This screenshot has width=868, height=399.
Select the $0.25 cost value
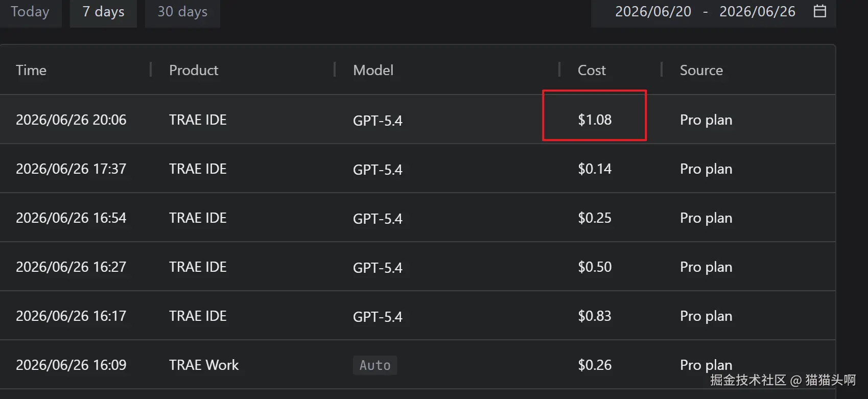tap(595, 218)
